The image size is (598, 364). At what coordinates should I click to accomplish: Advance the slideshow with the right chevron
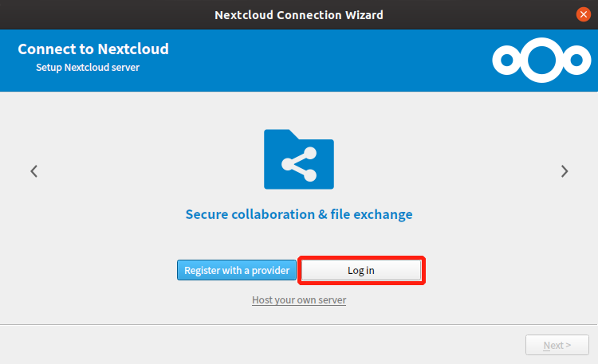coord(565,171)
